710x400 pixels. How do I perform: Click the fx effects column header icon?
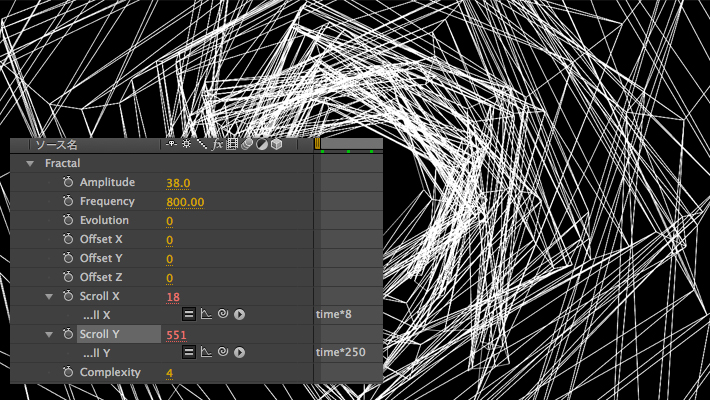[x=217, y=144]
